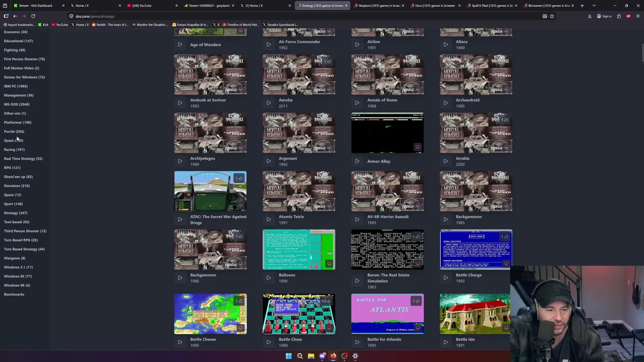
Task: Switch to the Deus DOS games tab
Action: point(435,6)
